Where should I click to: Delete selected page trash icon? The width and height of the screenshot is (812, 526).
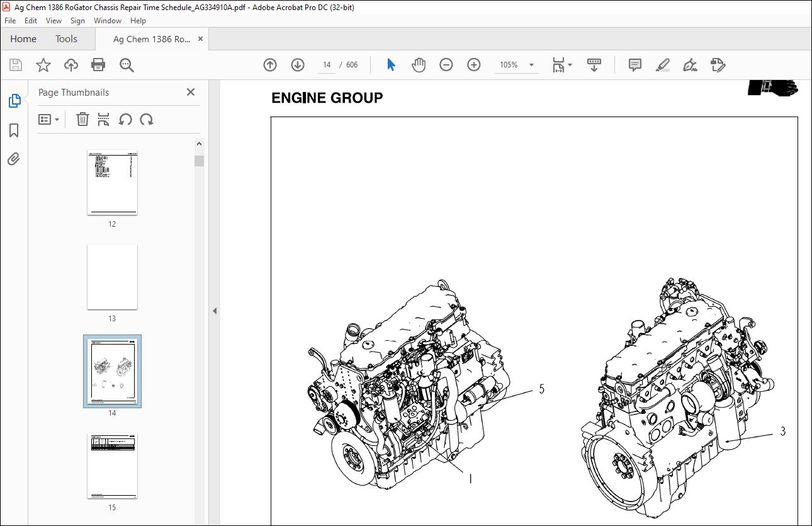(x=82, y=119)
